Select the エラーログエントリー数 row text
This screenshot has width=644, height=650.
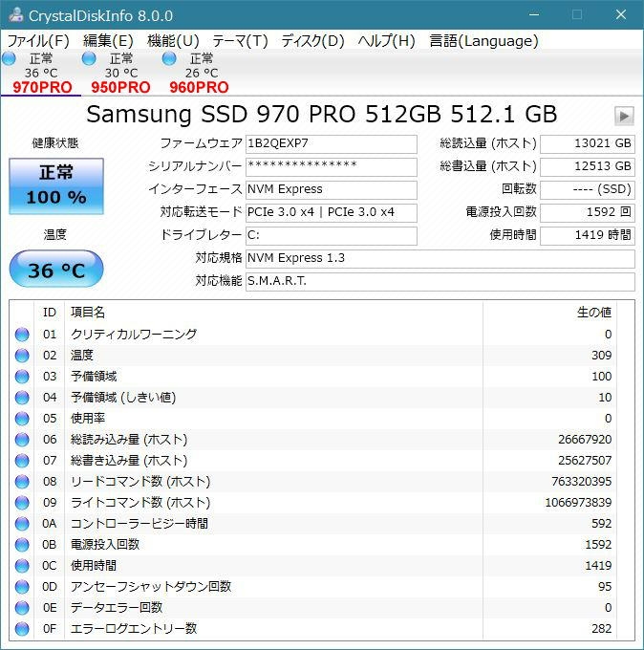pyautogui.click(x=134, y=629)
